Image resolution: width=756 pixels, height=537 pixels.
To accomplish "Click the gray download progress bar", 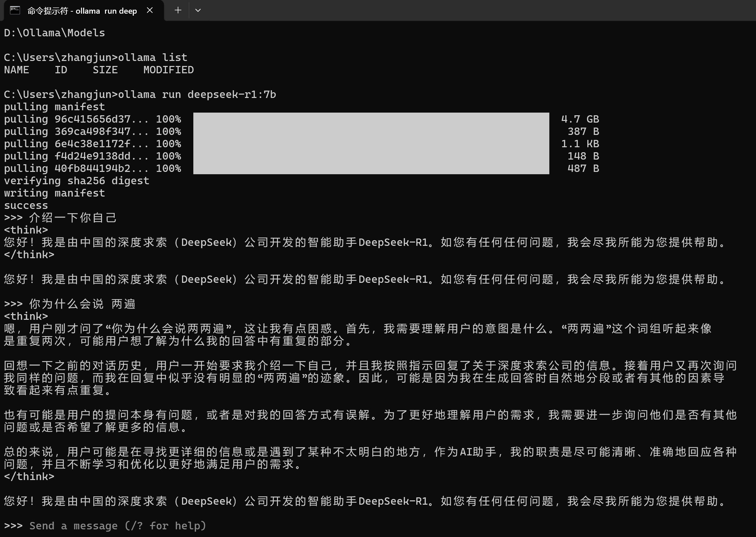I will [x=371, y=143].
